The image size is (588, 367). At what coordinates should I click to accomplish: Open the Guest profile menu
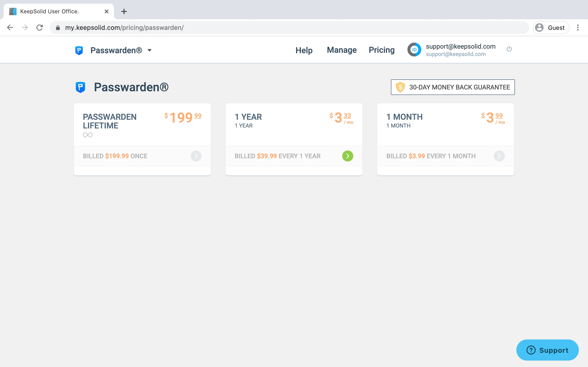(551, 28)
